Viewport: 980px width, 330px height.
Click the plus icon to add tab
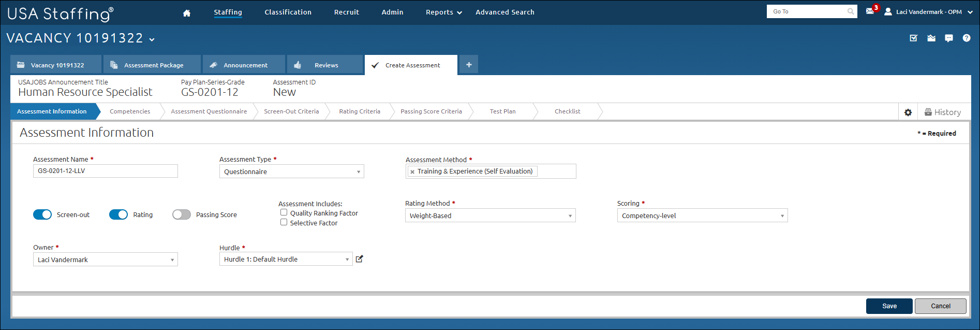[469, 65]
